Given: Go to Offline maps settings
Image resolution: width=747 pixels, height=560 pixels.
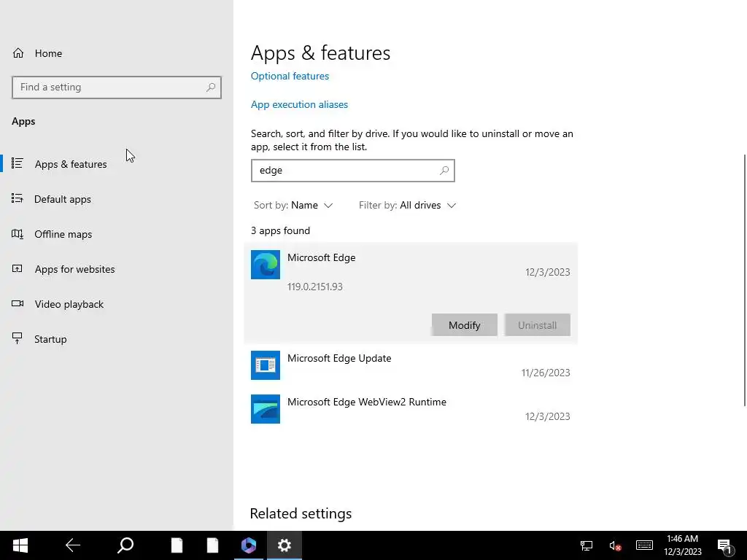Looking at the screenshot, I should [x=117, y=234].
